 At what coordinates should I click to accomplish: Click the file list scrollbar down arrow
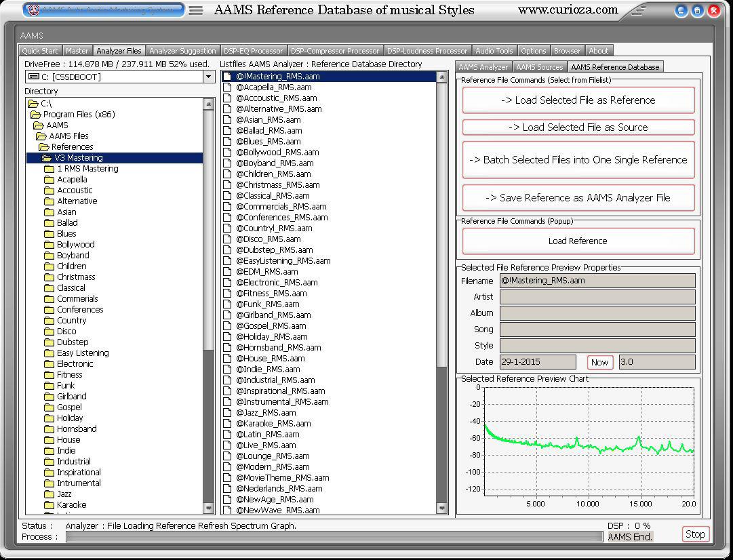[x=441, y=508]
